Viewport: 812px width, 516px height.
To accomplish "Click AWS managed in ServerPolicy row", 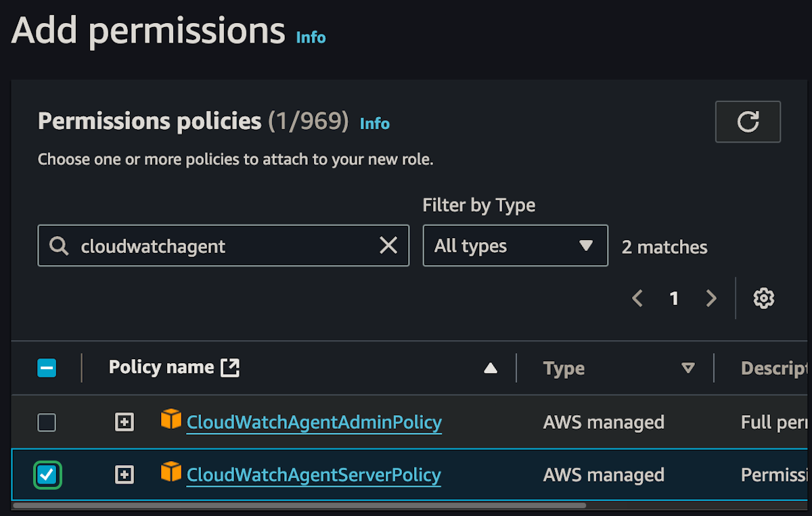I will click(604, 475).
